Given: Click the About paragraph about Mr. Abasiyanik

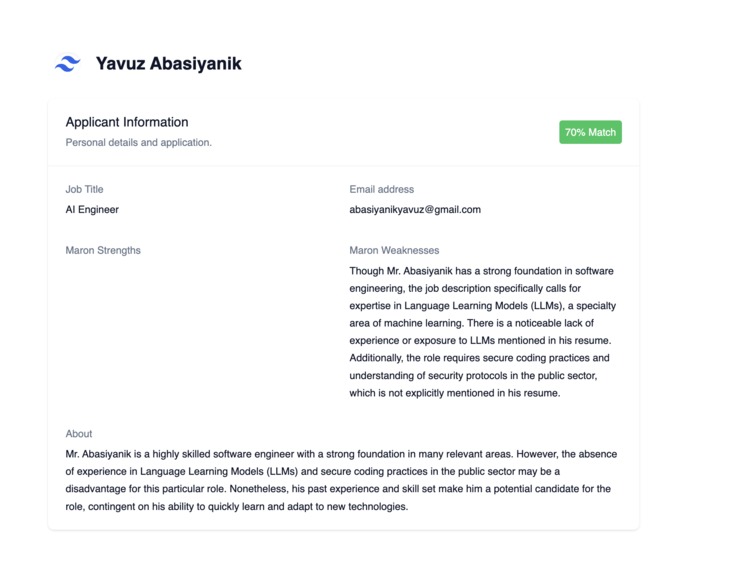Looking at the screenshot, I should coord(341,480).
